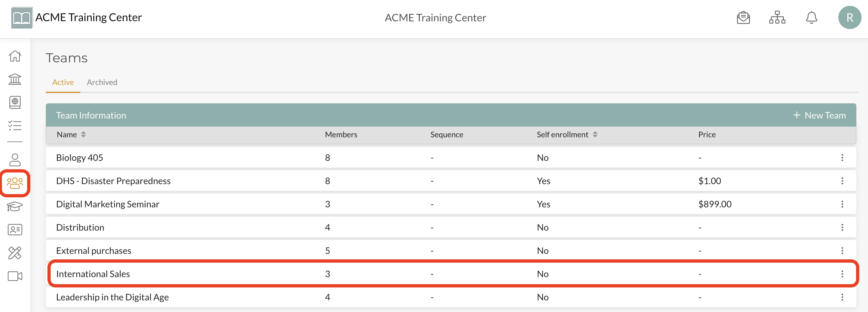Image resolution: width=868 pixels, height=312 pixels.
Task: Open the Teams people-group sidebar icon
Action: point(15,183)
